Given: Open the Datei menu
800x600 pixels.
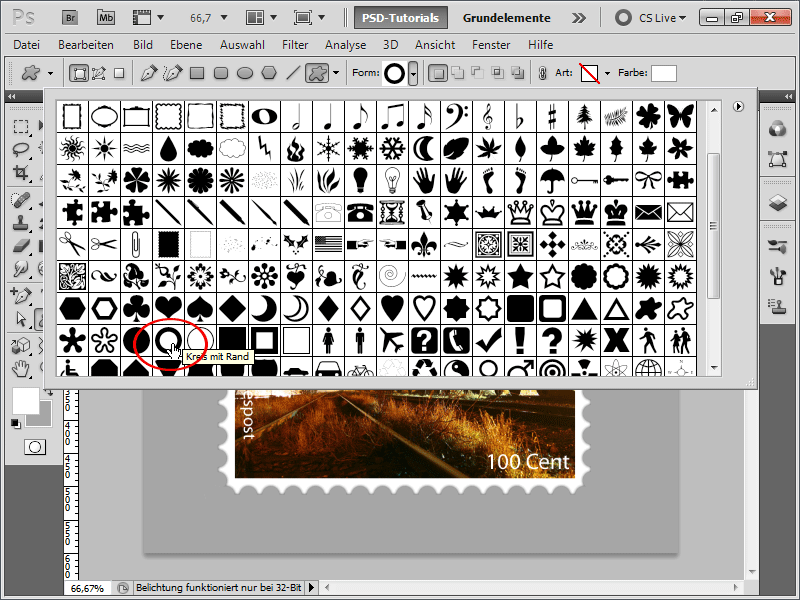Looking at the screenshot, I should tap(27, 45).
